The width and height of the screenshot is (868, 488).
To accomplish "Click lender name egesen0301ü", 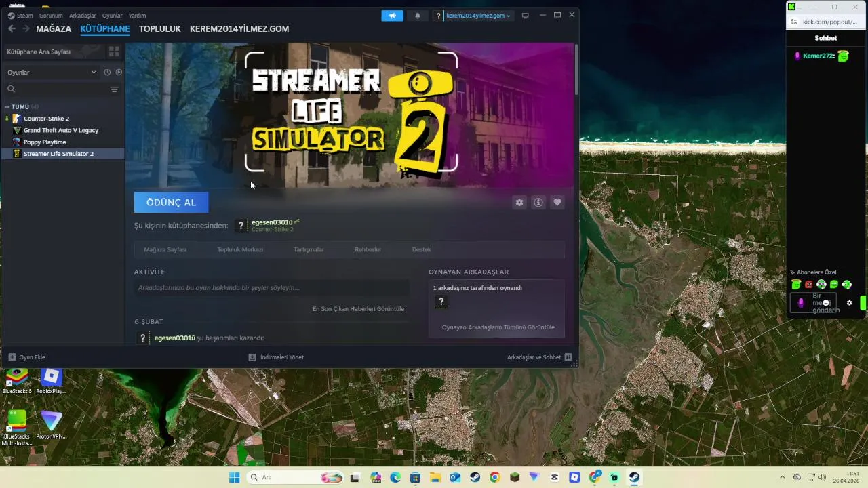I will (x=272, y=222).
